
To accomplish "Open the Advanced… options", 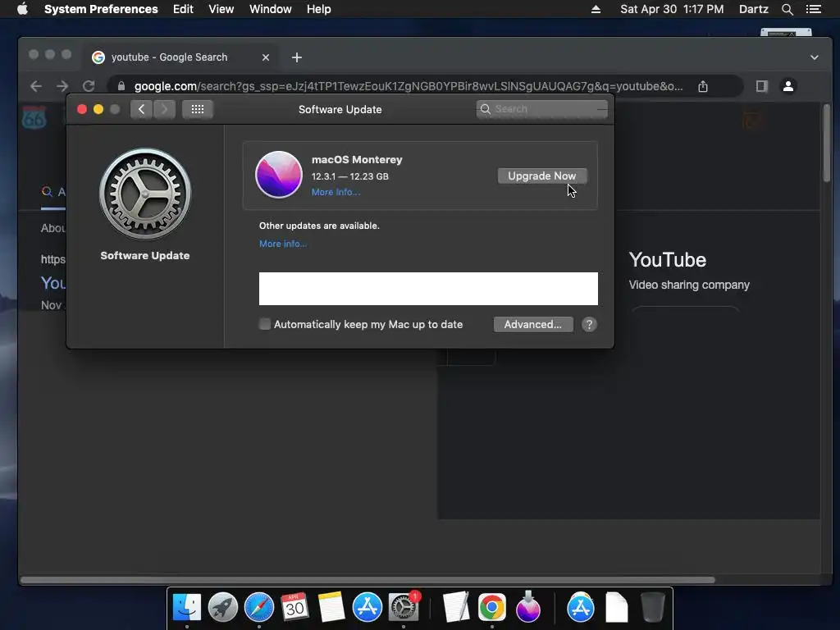I will pos(532,324).
